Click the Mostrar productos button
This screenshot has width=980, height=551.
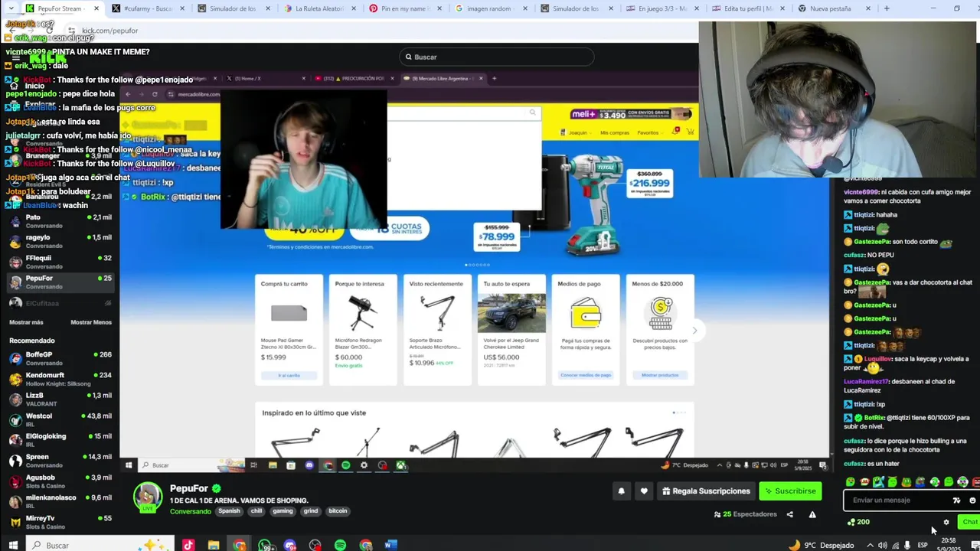click(660, 375)
